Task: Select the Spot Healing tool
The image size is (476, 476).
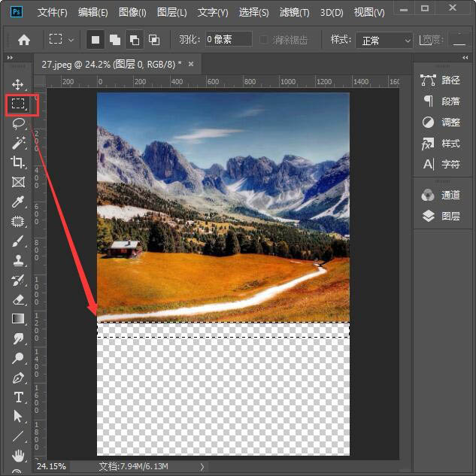Action: (x=18, y=221)
